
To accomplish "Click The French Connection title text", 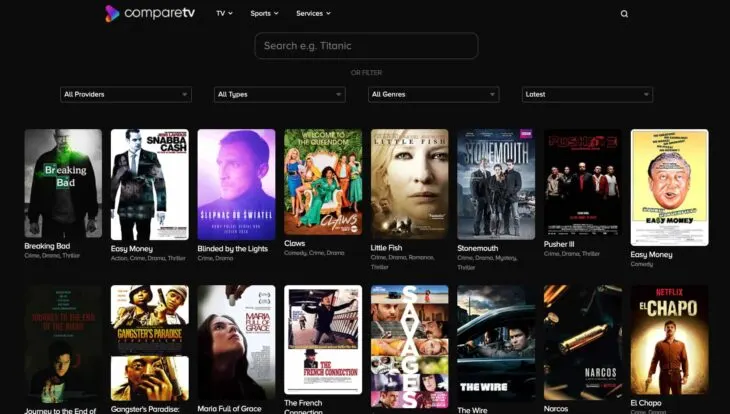I will tap(303, 407).
